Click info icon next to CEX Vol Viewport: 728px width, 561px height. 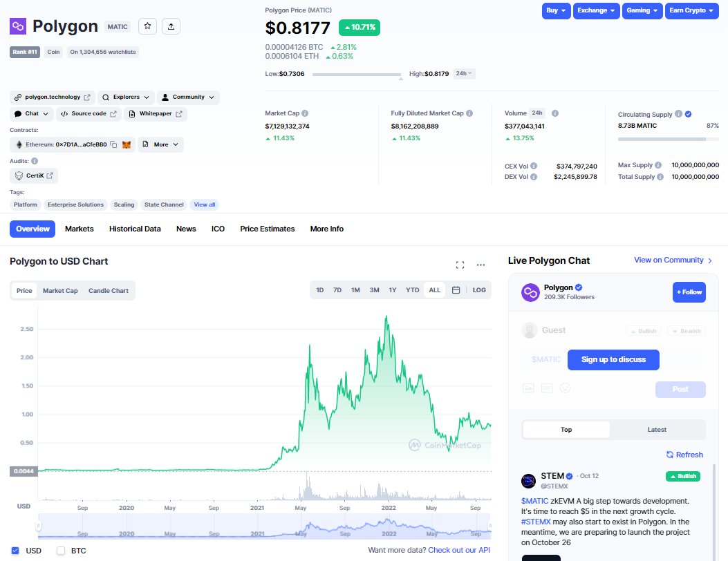[534, 166]
